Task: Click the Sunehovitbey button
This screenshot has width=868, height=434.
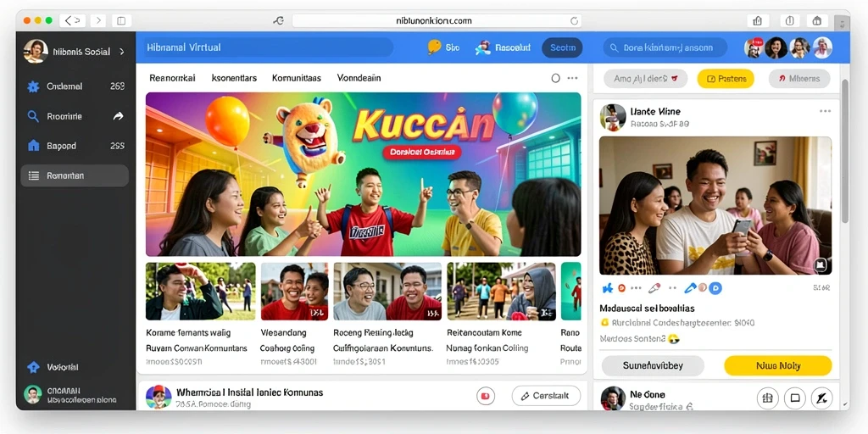Action: (653, 366)
